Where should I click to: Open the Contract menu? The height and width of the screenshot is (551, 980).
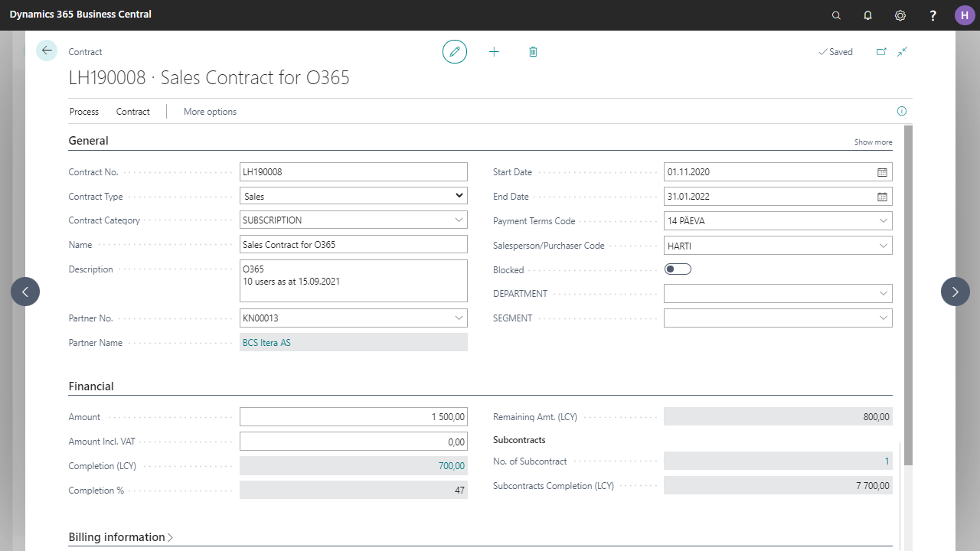[x=133, y=112]
